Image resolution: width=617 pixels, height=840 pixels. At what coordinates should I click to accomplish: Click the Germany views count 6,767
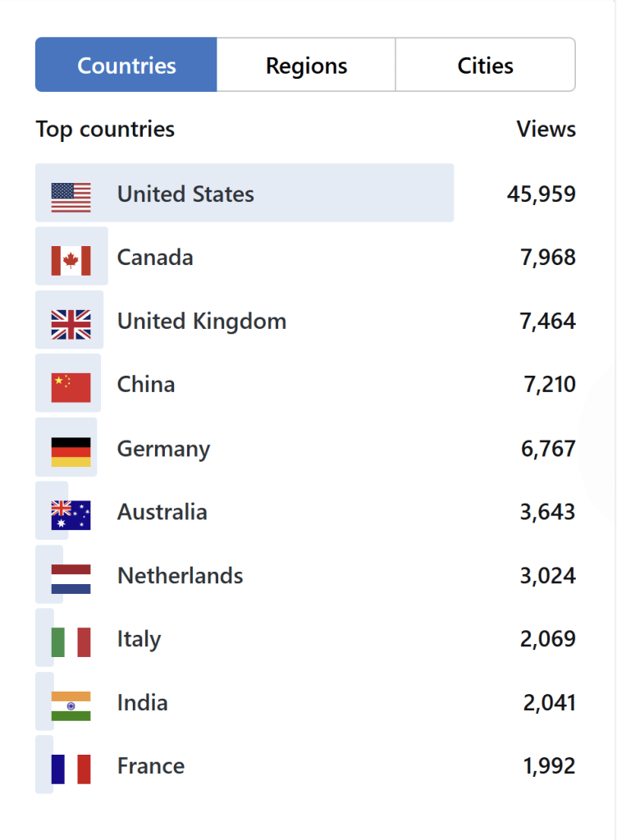(x=547, y=449)
